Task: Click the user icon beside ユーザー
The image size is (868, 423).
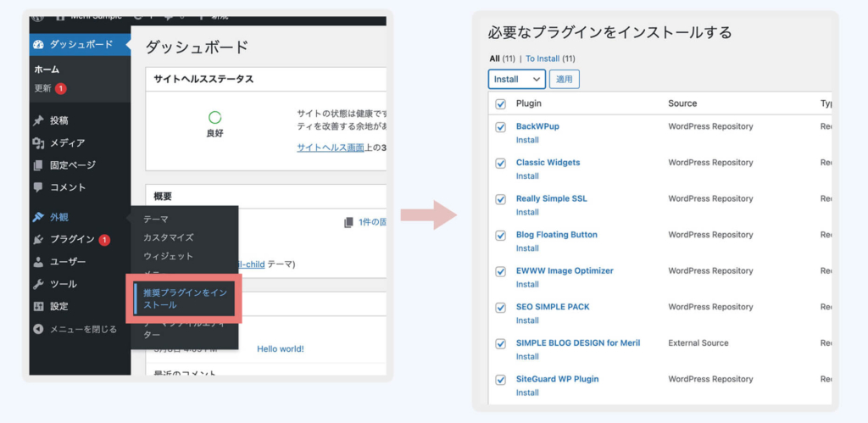Action: click(38, 262)
